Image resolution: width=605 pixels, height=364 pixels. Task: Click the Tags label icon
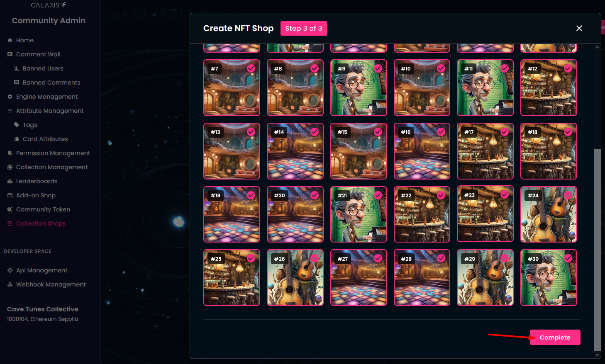tap(17, 125)
